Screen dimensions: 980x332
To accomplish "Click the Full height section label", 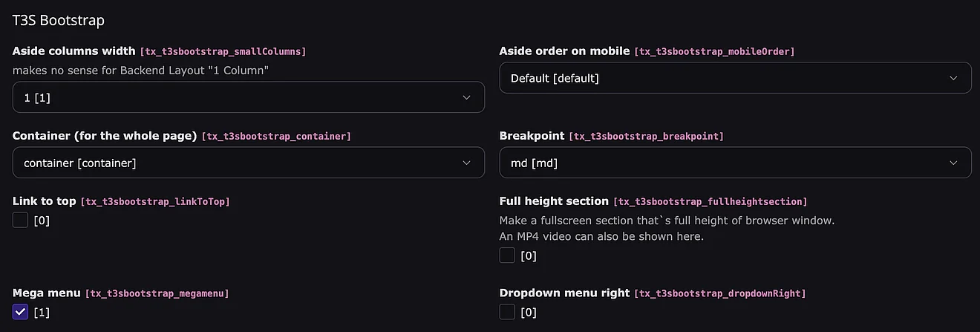I will pos(554,201).
